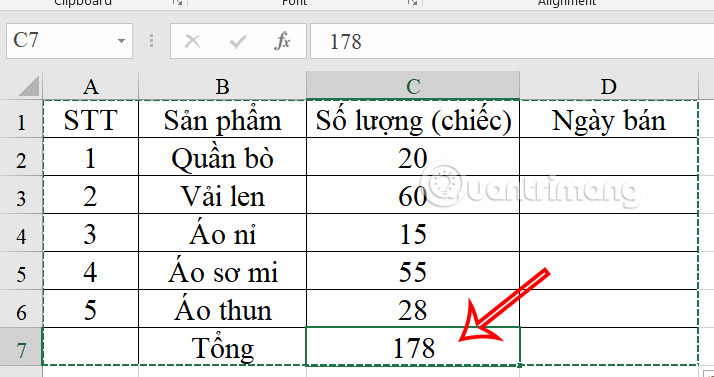
Task: Open Insert Function with the fx icon
Action: point(282,42)
